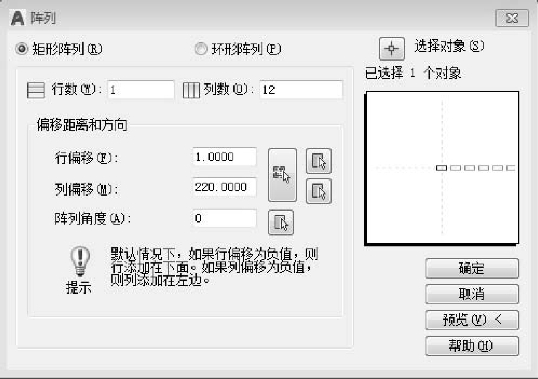Click the Pick Row Offset icon
The image size is (538, 379).
[x=319, y=161]
